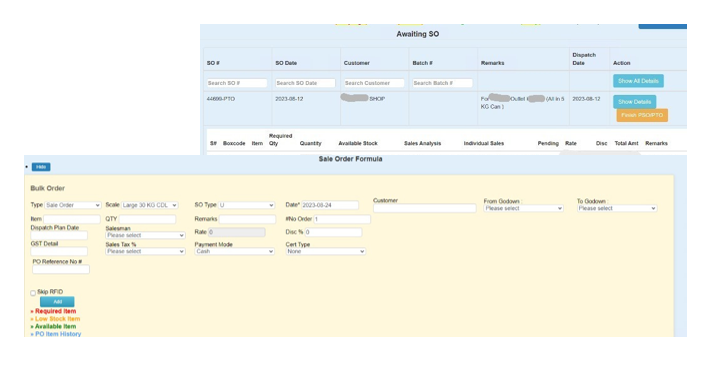Click the Search Batch # field
The height and width of the screenshot is (370, 711).
[x=442, y=83]
